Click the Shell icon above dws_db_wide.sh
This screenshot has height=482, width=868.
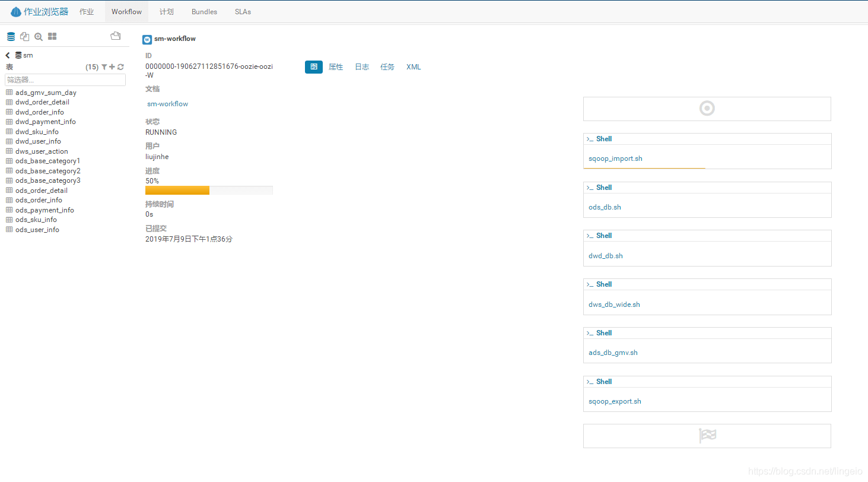[x=590, y=284]
